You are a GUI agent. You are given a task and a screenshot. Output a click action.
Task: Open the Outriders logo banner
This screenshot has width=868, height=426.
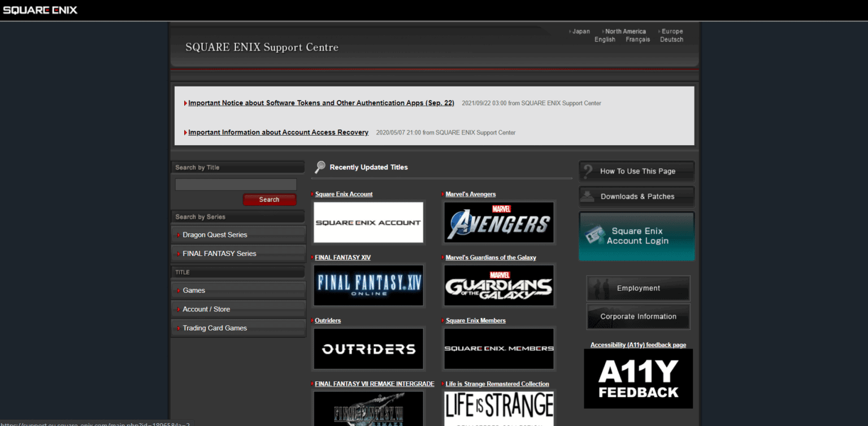click(368, 349)
